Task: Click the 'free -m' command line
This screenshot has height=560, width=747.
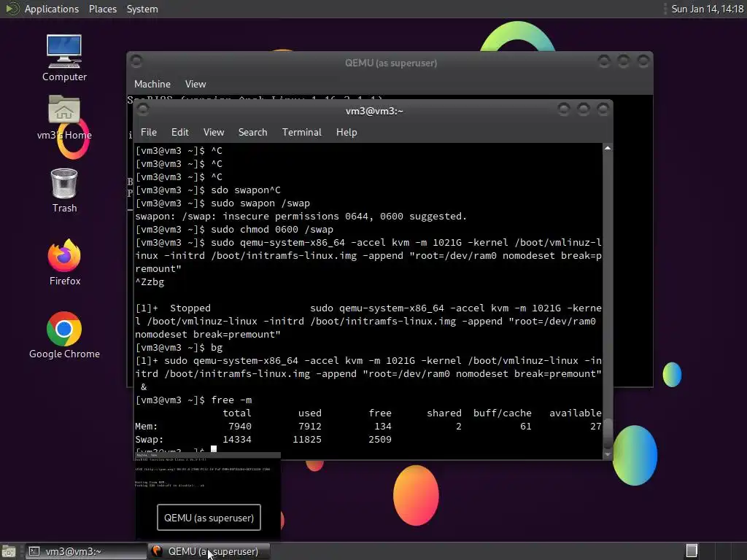Action: tap(193, 400)
